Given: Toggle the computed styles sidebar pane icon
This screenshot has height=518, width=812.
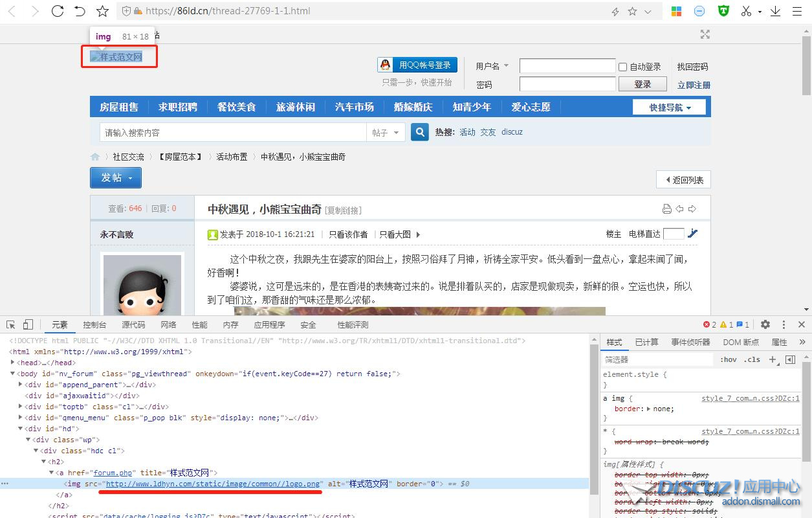Looking at the screenshot, I should pos(790,359).
